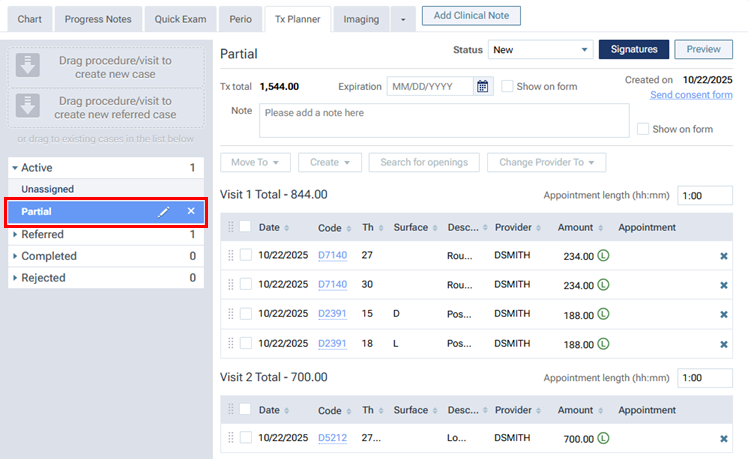Expand the Referred cases group
Image resolution: width=748 pixels, height=459 pixels.
pyautogui.click(x=15, y=235)
